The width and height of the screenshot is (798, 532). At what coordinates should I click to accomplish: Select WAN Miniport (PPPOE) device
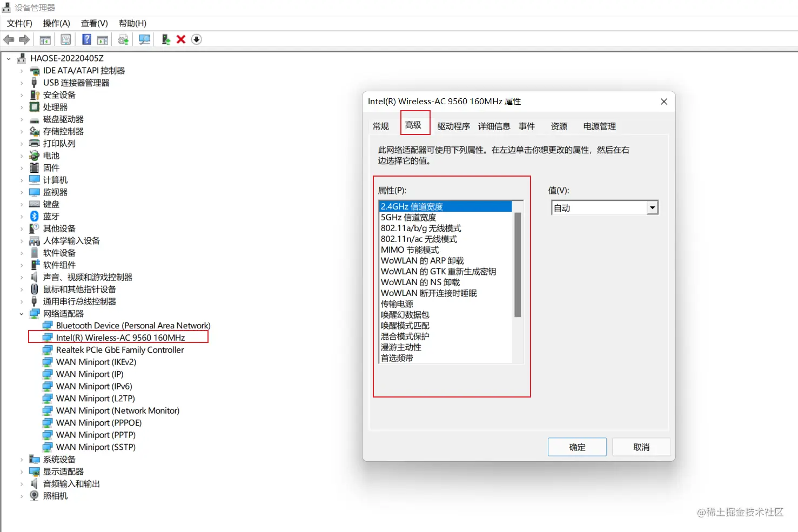(99, 423)
